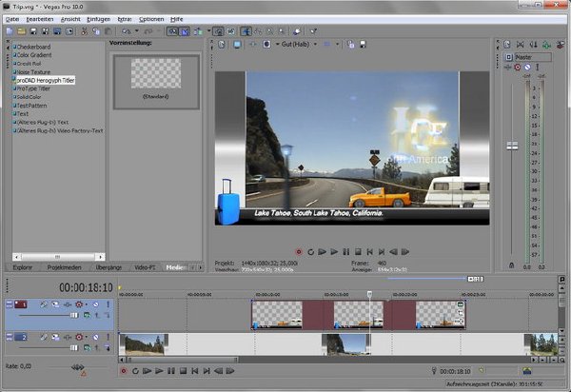Open the Datei menu
Image resolution: width=571 pixels, height=392 pixels.
[12, 19]
